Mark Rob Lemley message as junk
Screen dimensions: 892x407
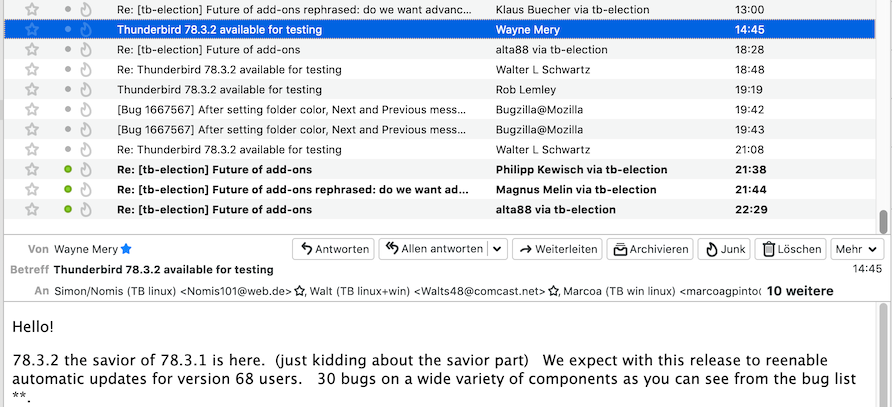(86, 90)
